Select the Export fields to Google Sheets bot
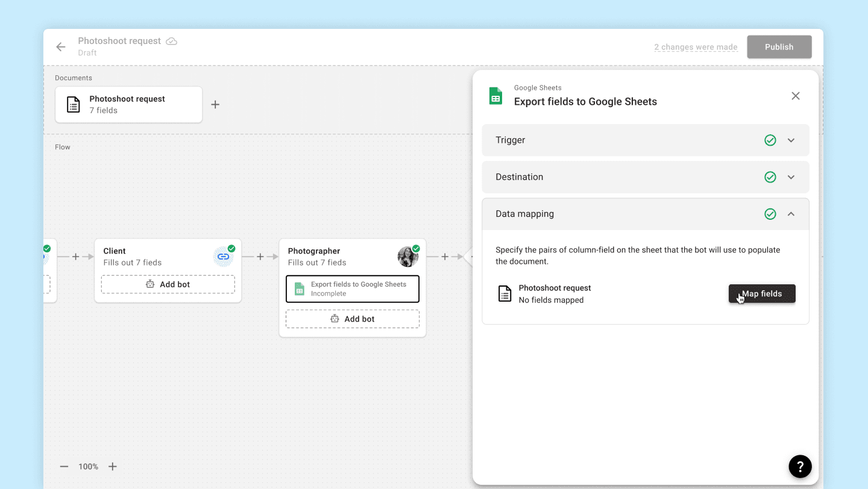This screenshot has height=489, width=868. coord(353,289)
